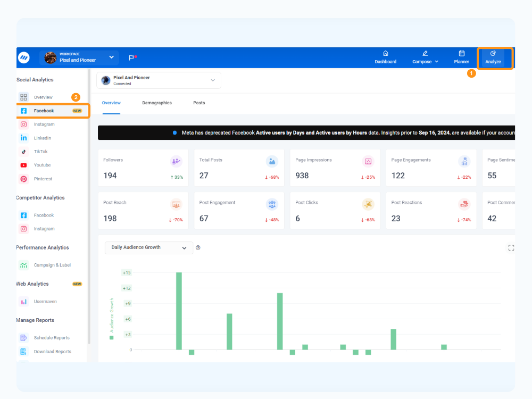Open Schedule Reports link
Image resolution: width=532 pixels, height=399 pixels.
(x=52, y=338)
